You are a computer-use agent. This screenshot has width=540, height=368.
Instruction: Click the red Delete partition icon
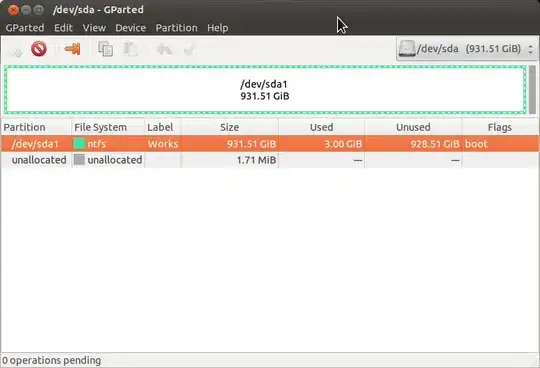[x=39, y=49]
